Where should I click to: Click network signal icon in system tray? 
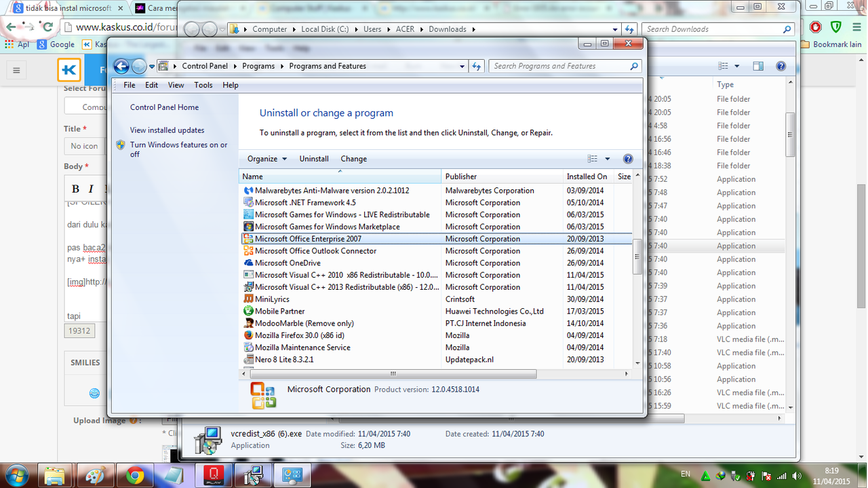point(781,476)
